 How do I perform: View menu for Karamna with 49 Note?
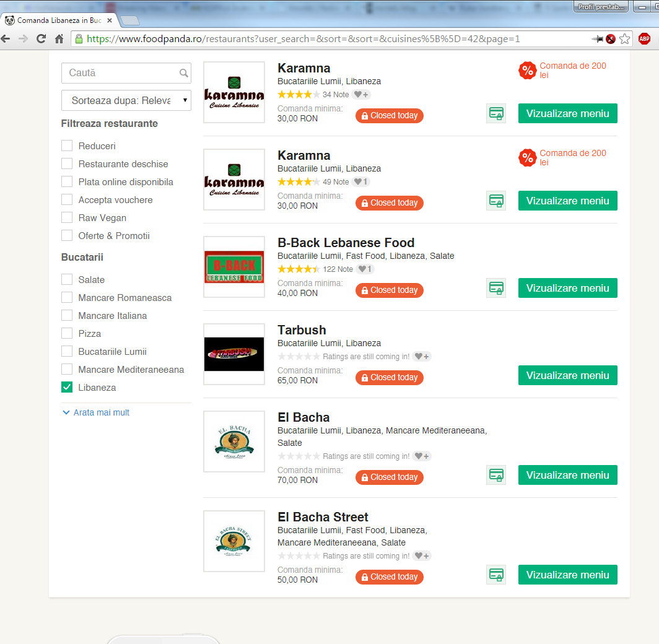coord(568,201)
